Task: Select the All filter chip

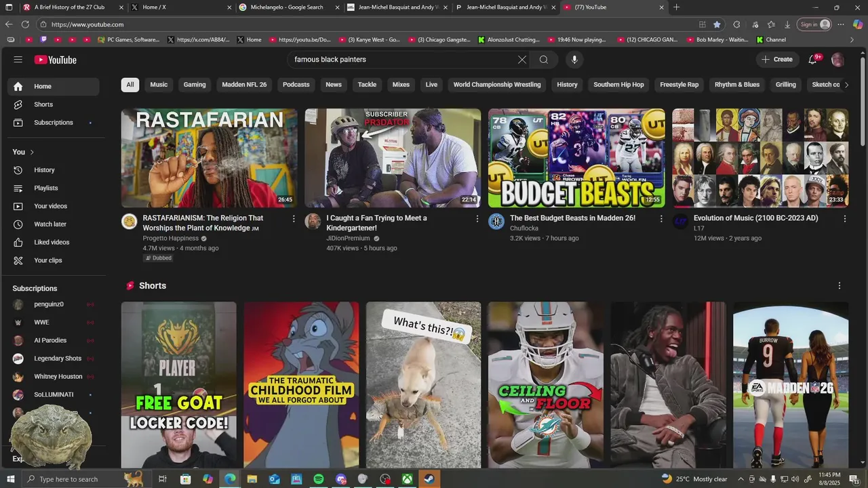Action: (x=130, y=85)
